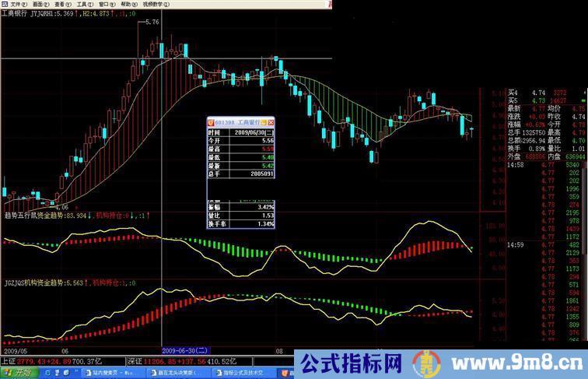
Task: Open the 查看 (View) menu
Action: tap(60, 4)
